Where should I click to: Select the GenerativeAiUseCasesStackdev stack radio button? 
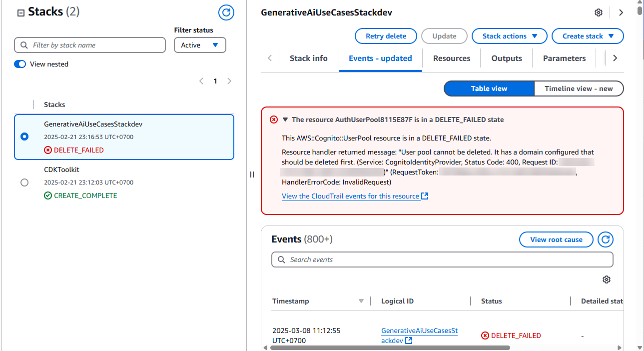point(24,136)
